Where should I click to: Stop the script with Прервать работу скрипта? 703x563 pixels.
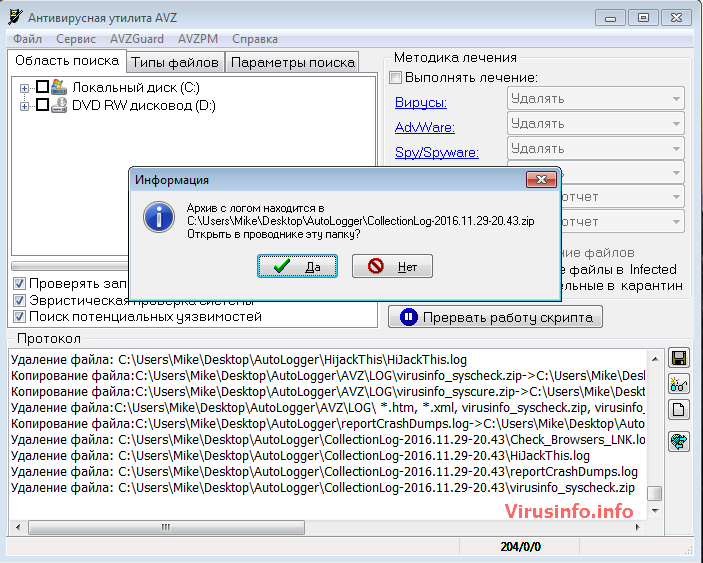tap(495, 317)
